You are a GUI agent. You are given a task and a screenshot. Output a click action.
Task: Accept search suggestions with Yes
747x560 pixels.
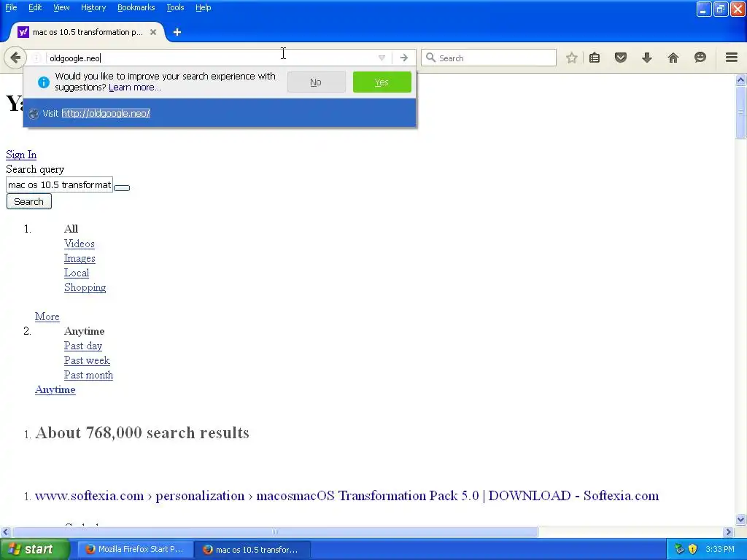point(382,82)
